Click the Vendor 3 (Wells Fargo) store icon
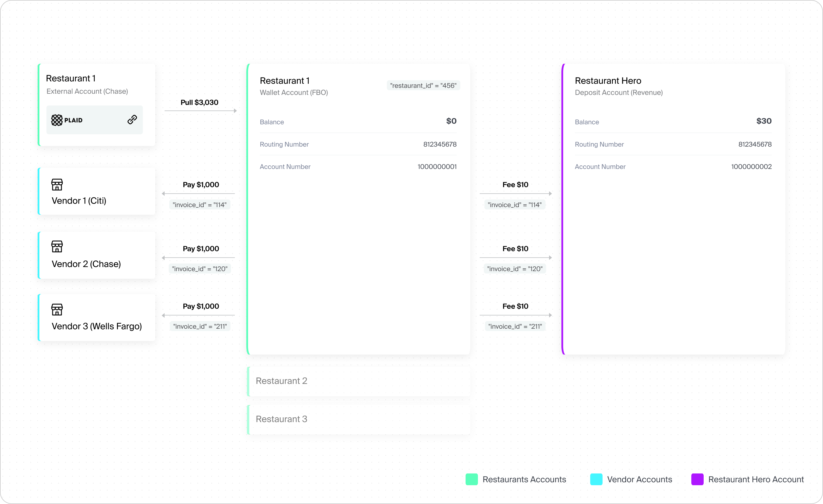823x504 pixels. (x=57, y=309)
